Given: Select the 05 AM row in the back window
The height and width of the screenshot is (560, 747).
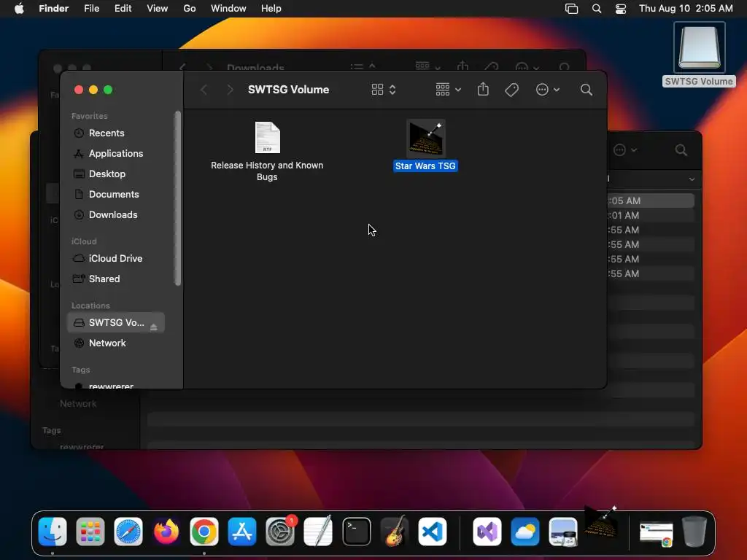Looking at the screenshot, I should click(651, 201).
